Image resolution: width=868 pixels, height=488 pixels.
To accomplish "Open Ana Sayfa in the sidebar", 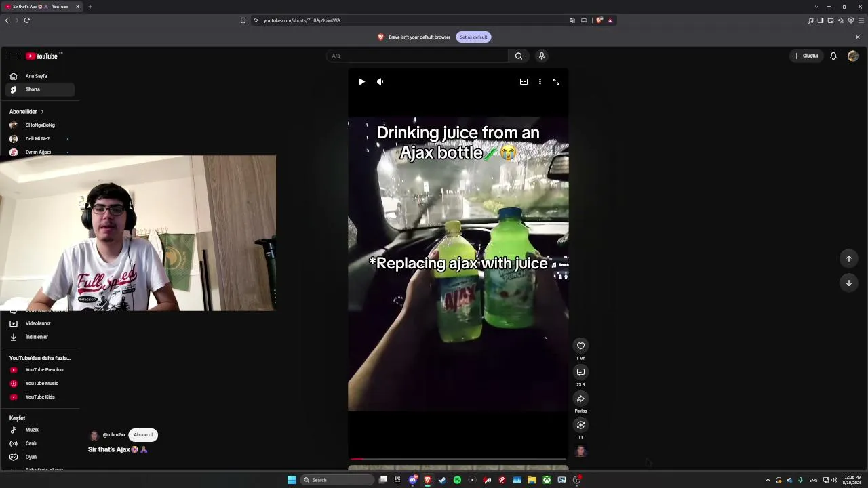I will click(x=39, y=76).
